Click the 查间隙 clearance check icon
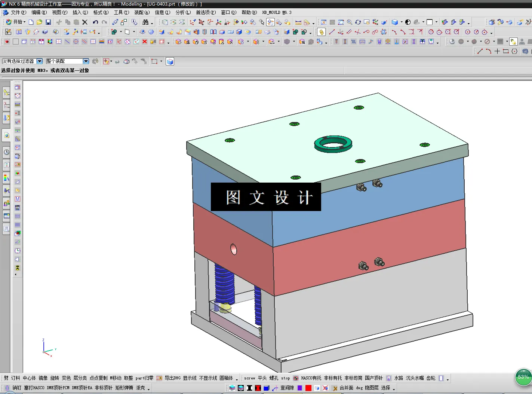 pos(286,388)
